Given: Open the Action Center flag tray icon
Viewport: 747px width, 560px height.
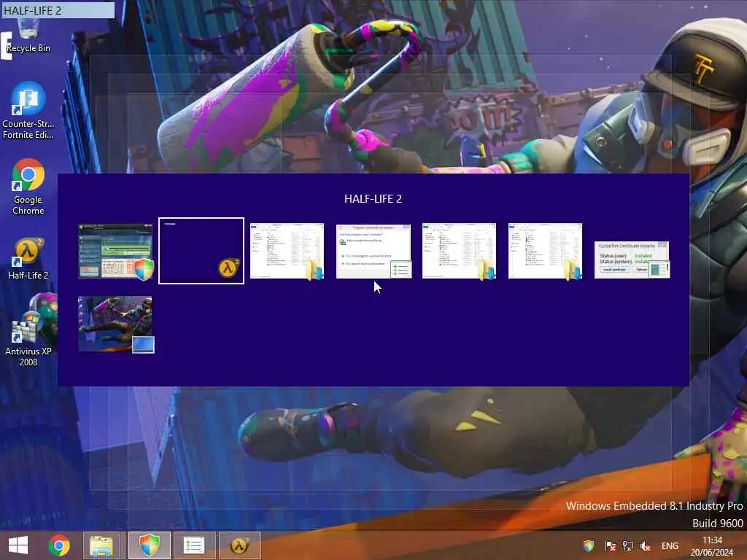Looking at the screenshot, I should point(610,546).
